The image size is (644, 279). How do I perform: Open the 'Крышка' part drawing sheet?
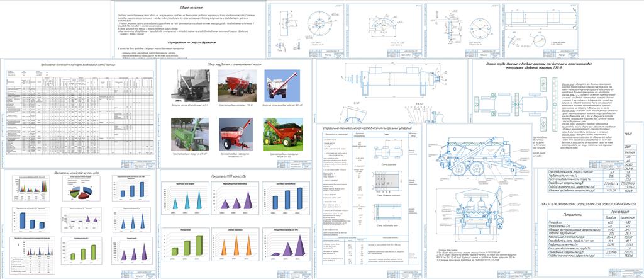click(462, 29)
